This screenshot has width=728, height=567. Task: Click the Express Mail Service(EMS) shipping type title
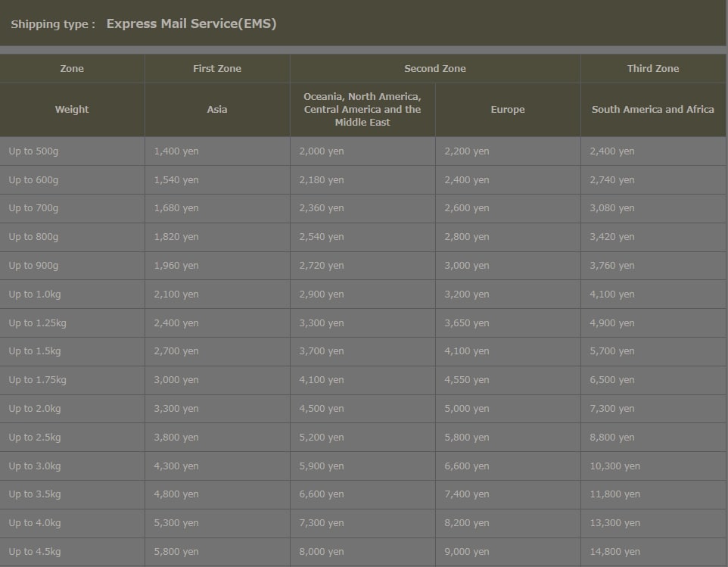coord(191,23)
